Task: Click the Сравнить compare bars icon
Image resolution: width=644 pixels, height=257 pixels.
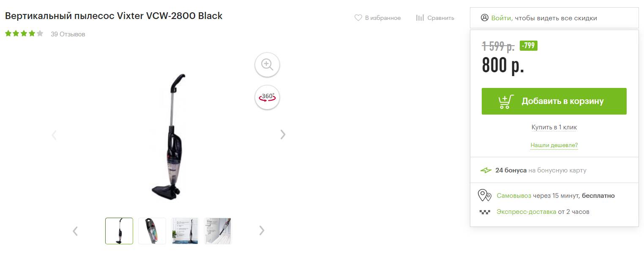Action: pyautogui.click(x=420, y=18)
